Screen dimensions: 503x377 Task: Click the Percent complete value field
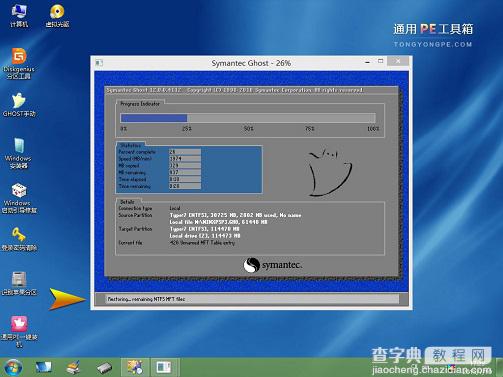point(185,152)
